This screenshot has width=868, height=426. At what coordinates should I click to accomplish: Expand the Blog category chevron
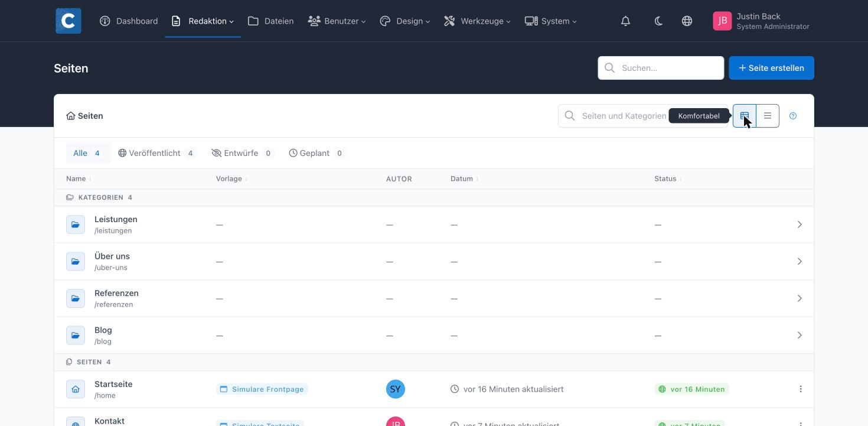tap(800, 335)
